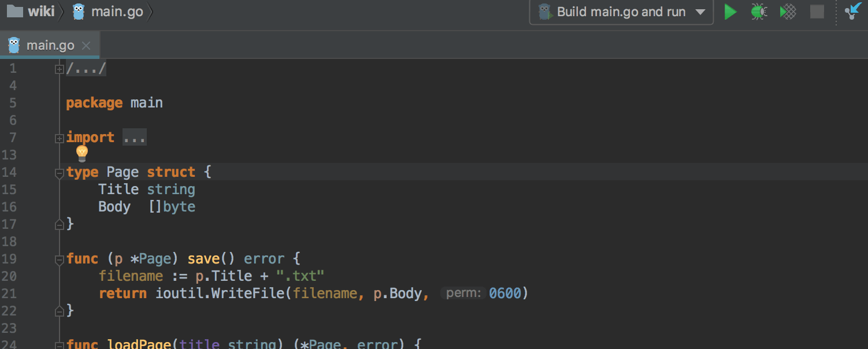Click gutter line number 5
This screenshot has height=349, width=868.
[13, 103]
